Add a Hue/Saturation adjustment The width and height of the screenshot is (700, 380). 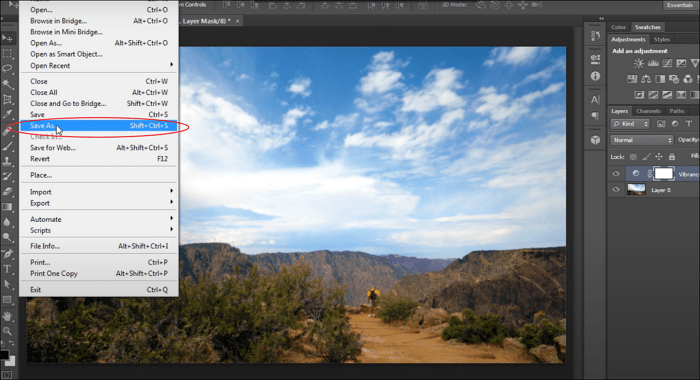[632, 79]
